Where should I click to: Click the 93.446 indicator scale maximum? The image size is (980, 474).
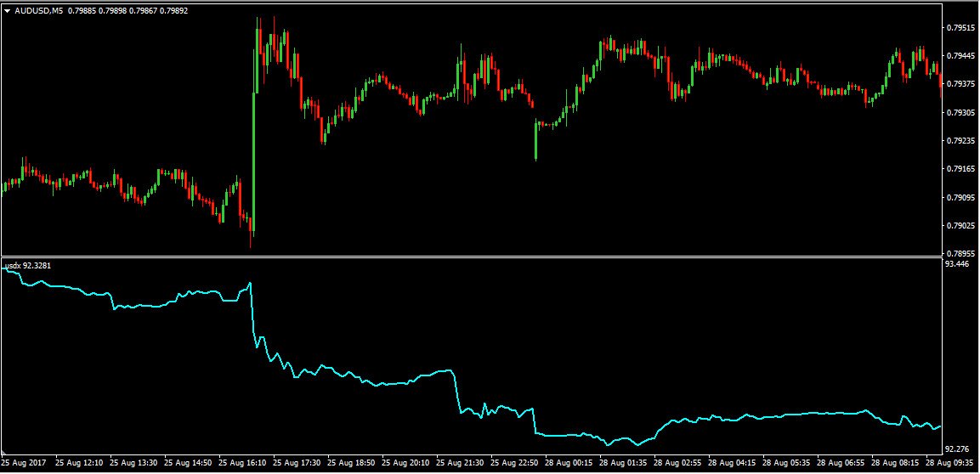pyautogui.click(x=958, y=264)
